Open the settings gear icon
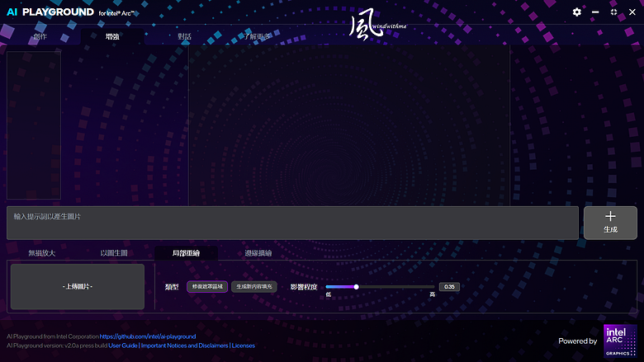This screenshot has height=362, width=644. (x=576, y=12)
